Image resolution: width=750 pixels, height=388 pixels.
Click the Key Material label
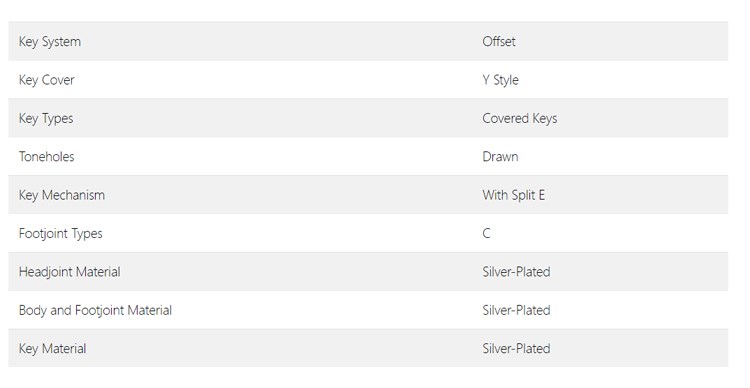coord(53,348)
